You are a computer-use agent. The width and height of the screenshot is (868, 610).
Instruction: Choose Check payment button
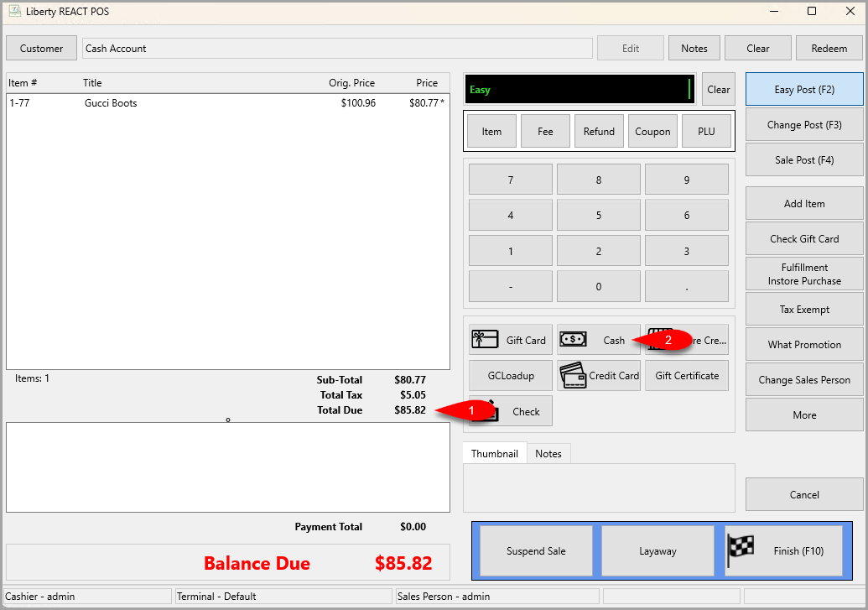[511, 411]
